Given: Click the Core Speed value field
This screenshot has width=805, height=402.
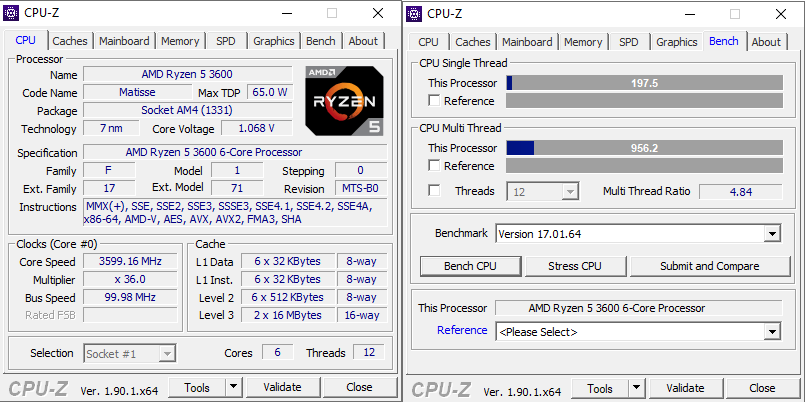Looking at the screenshot, I should point(130,261).
